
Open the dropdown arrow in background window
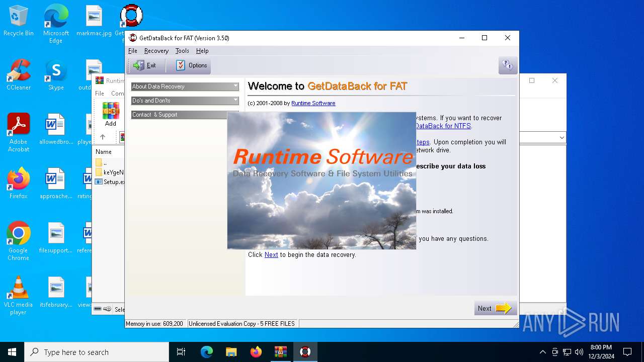[561, 138]
